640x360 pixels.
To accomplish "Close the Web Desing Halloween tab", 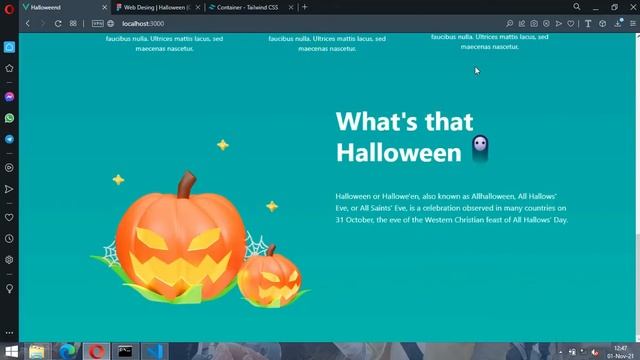I will [x=198, y=7].
